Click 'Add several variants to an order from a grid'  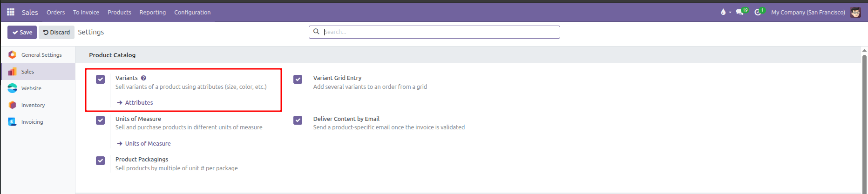click(x=370, y=87)
